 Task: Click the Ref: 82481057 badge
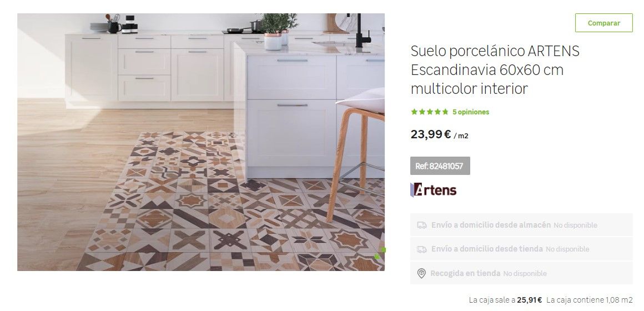(x=440, y=166)
